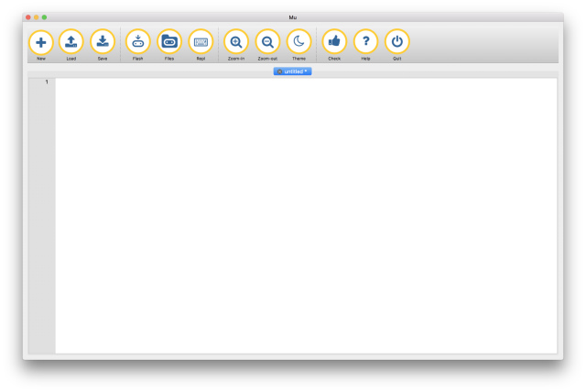Open Help question mark icon

[365, 42]
